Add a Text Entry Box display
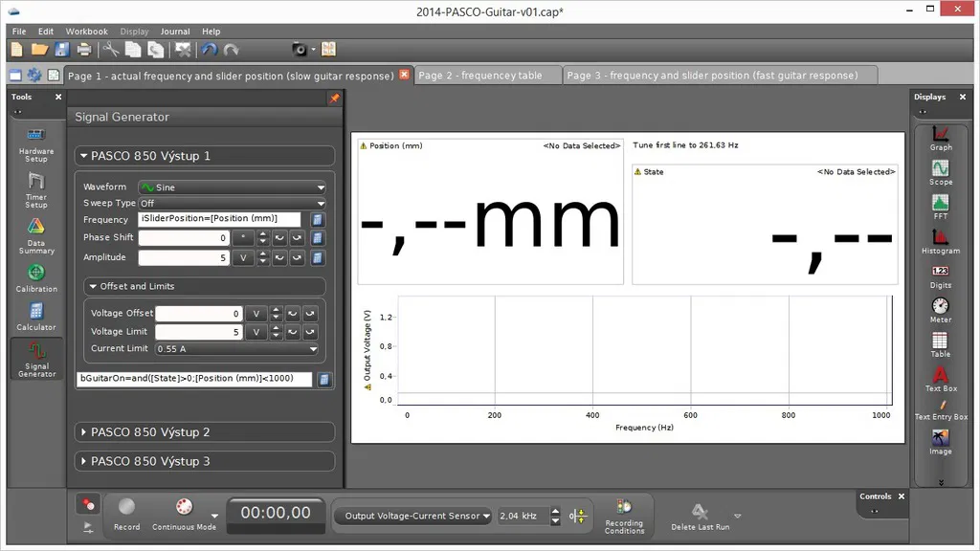The width and height of the screenshot is (980, 551). 941,409
